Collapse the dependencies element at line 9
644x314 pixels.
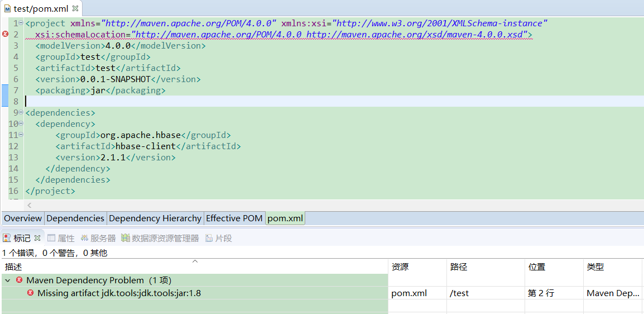pyautogui.click(x=21, y=113)
